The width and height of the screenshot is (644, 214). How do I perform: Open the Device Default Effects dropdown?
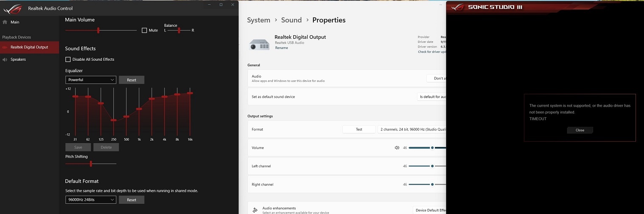430,210
